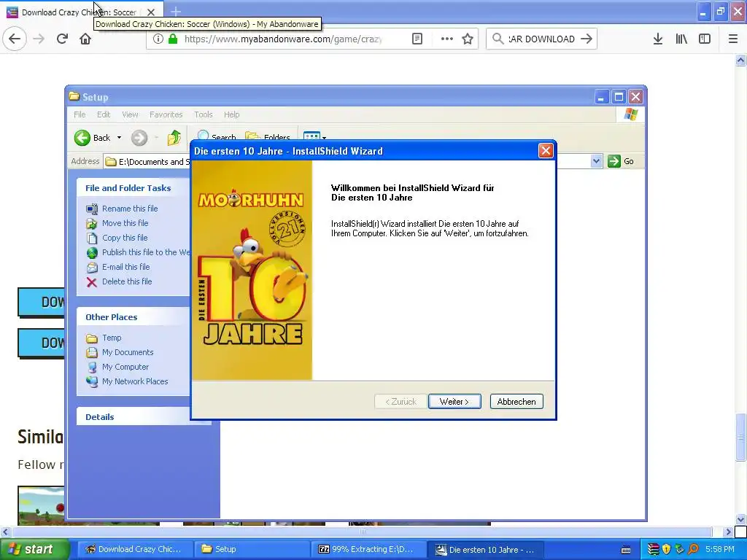This screenshot has height=560, width=747.
Task: Switch to Setup taskbar item
Action: tap(252, 549)
